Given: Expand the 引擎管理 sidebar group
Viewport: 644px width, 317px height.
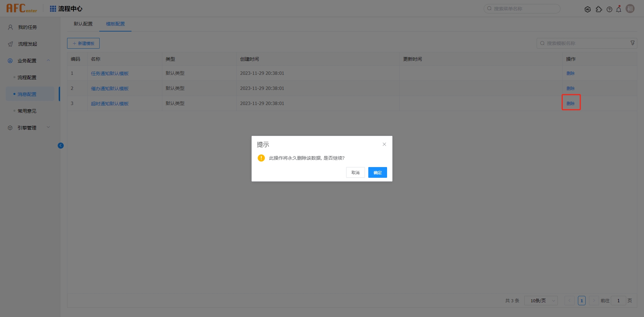Looking at the screenshot, I should (x=48, y=127).
